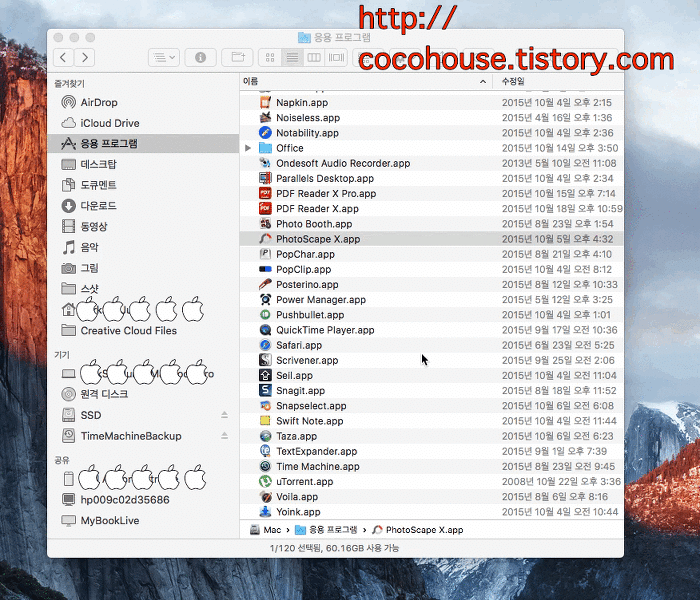
Task: Click the Snapselect.app icon
Action: pyautogui.click(x=265, y=406)
